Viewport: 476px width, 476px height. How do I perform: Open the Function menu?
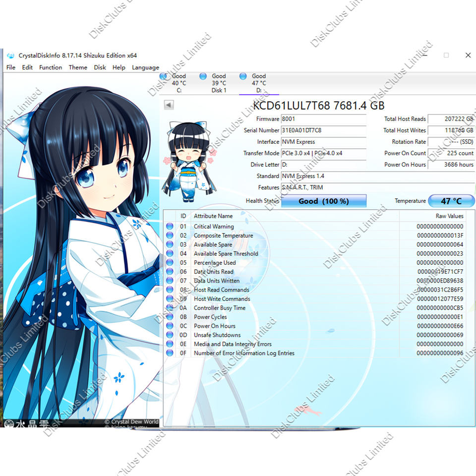click(51, 67)
